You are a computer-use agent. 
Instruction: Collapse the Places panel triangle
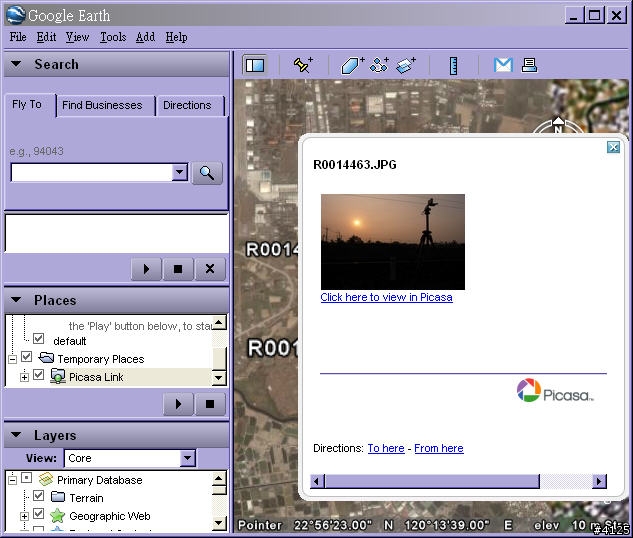tap(16, 300)
